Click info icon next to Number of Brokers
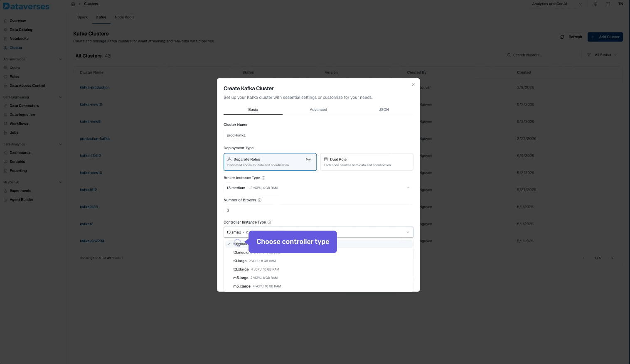This screenshot has height=364, width=630. (x=260, y=200)
